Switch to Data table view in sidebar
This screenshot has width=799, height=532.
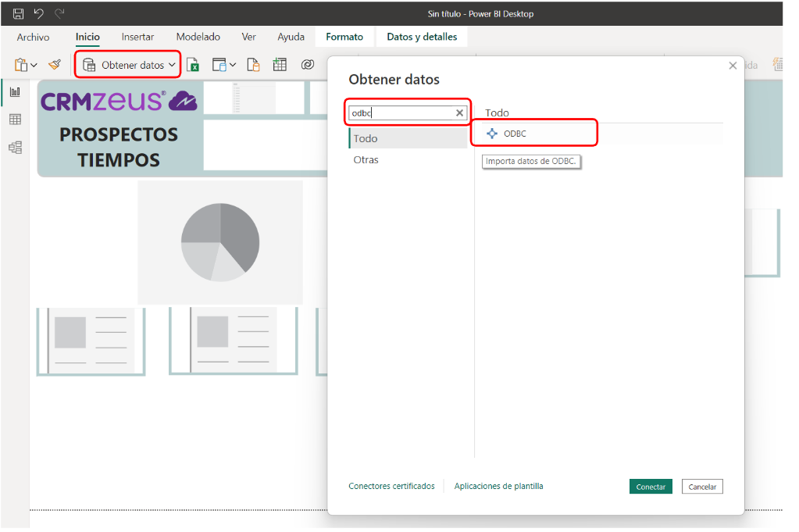[x=16, y=120]
